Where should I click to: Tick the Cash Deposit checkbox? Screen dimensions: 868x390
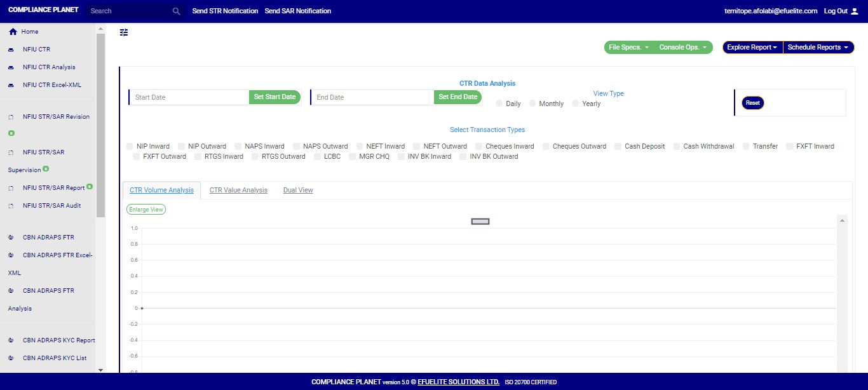[618, 146]
